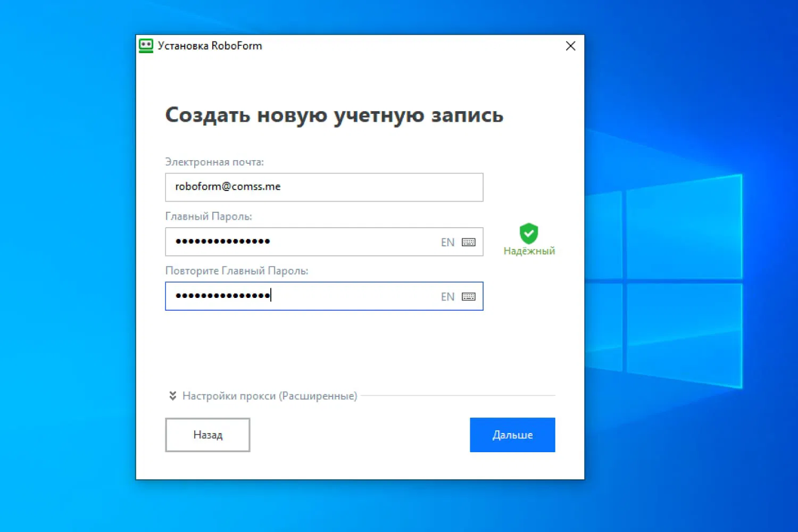
Task: Proceed with the Дальше button
Action: (x=512, y=435)
